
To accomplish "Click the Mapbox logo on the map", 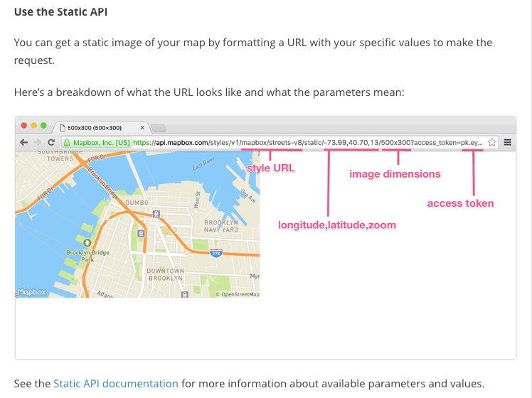I will (x=31, y=292).
